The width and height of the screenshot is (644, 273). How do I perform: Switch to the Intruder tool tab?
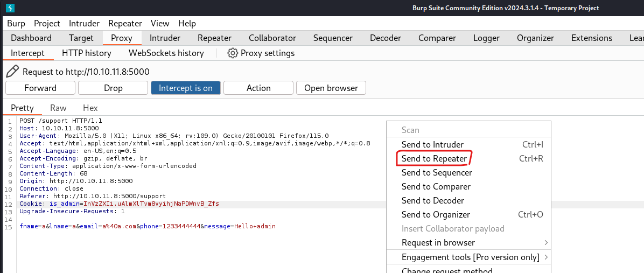[165, 38]
